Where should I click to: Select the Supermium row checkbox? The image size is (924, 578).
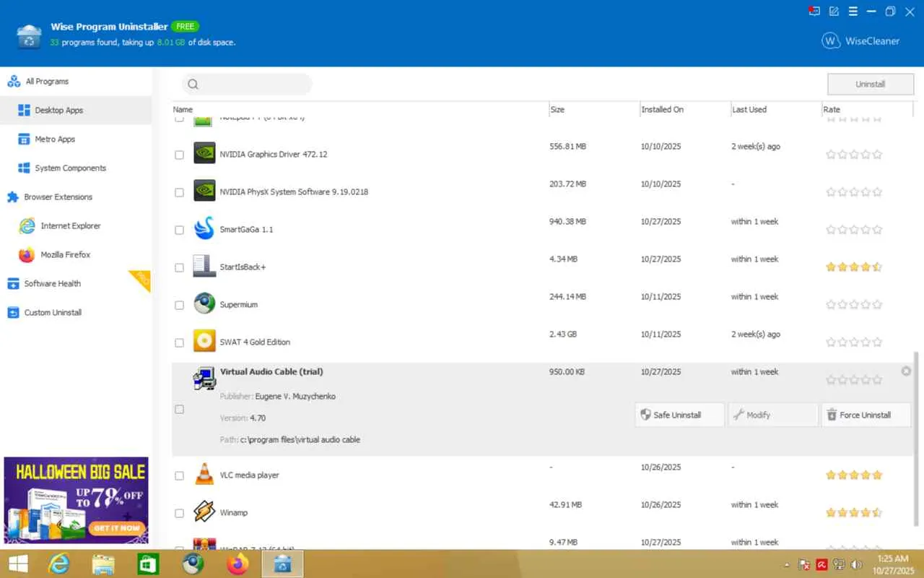(179, 305)
